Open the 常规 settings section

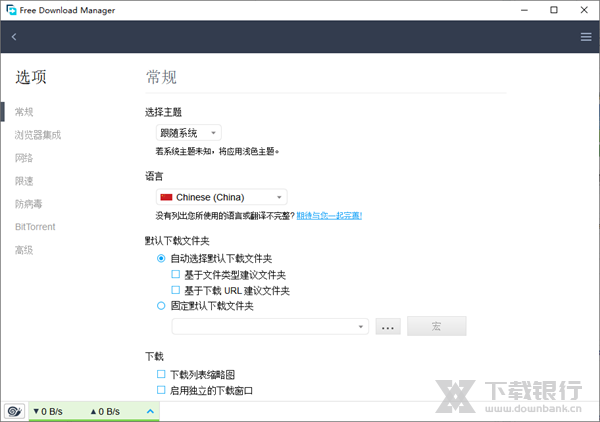tap(24, 112)
